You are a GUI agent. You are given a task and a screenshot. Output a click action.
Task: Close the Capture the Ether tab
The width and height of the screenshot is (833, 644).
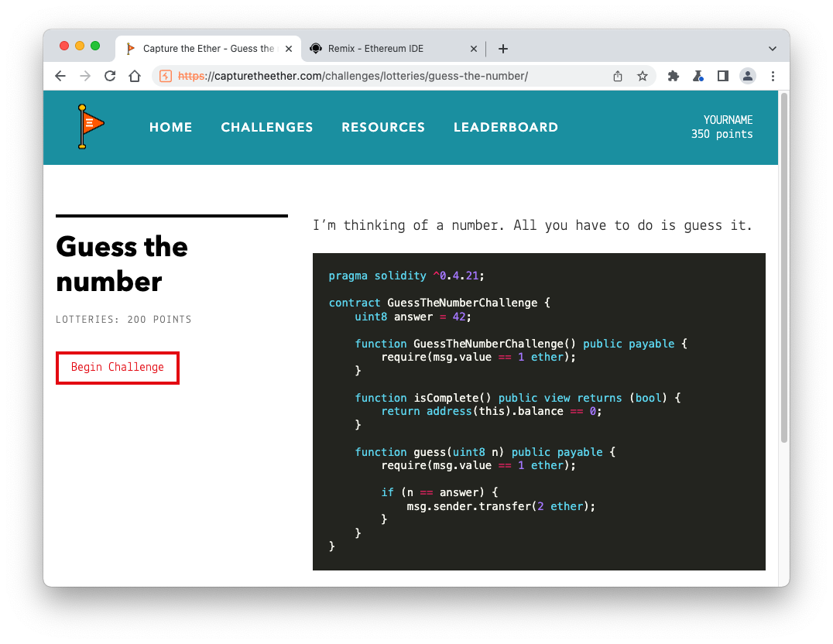point(289,49)
